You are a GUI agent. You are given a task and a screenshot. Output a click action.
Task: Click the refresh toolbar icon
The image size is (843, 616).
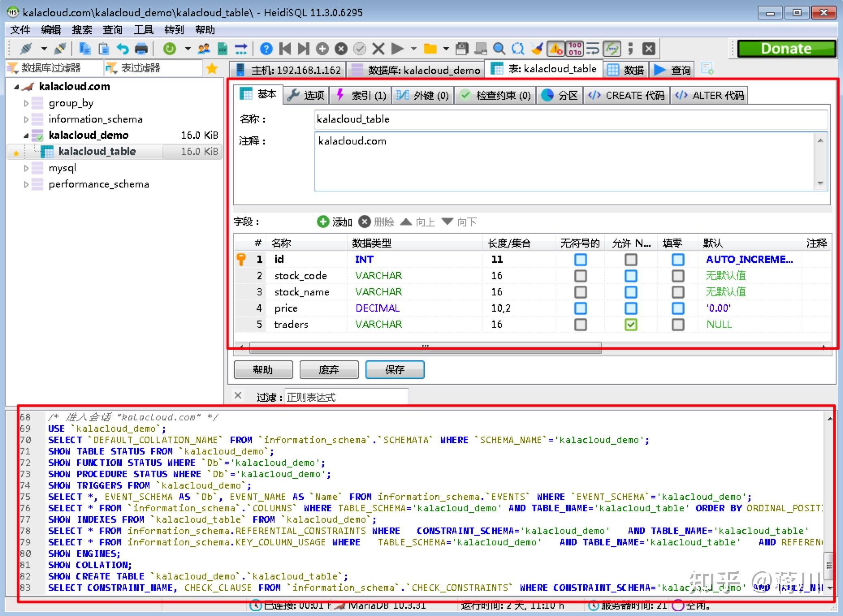point(170,49)
